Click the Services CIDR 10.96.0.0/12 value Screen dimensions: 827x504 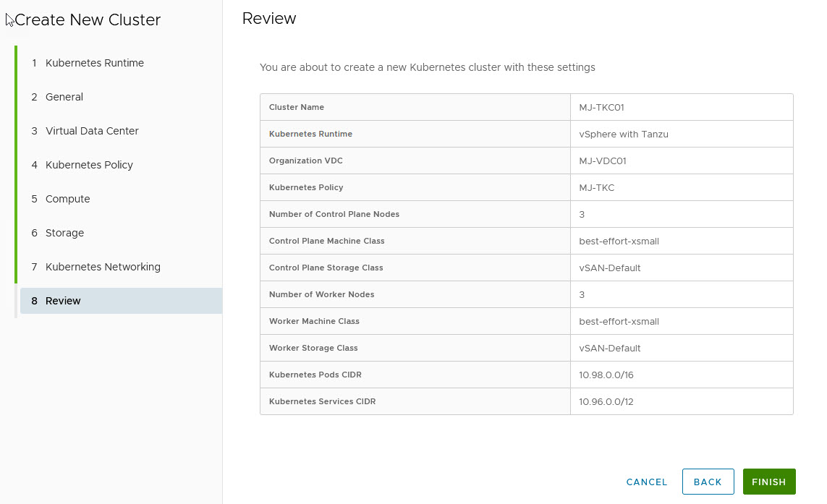coord(606,401)
